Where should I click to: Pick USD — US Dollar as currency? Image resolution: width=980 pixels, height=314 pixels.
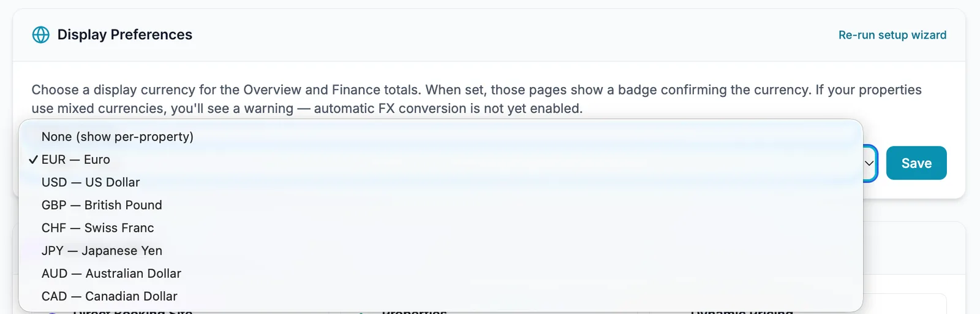[440, 182]
